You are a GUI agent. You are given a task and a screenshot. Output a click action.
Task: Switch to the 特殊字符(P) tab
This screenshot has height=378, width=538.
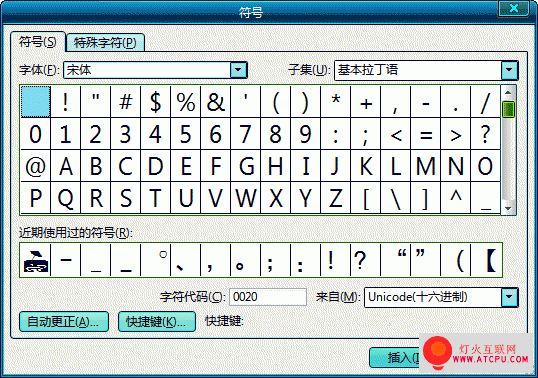pos(105,43)
